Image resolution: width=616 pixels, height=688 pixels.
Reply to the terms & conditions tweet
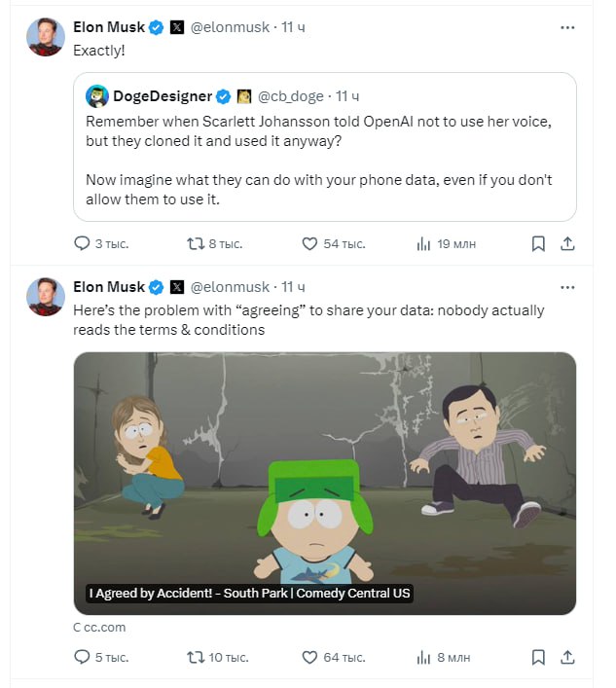click(83, 657)
